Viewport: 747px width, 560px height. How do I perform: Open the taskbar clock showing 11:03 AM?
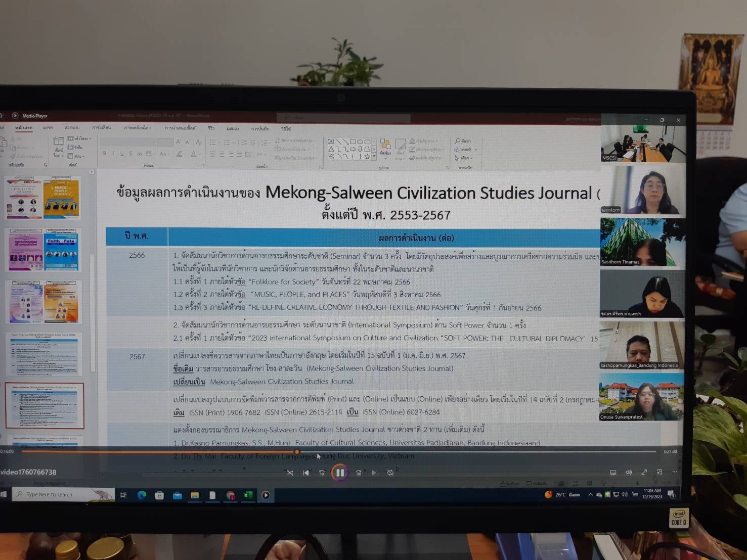[x=652, y=493]
